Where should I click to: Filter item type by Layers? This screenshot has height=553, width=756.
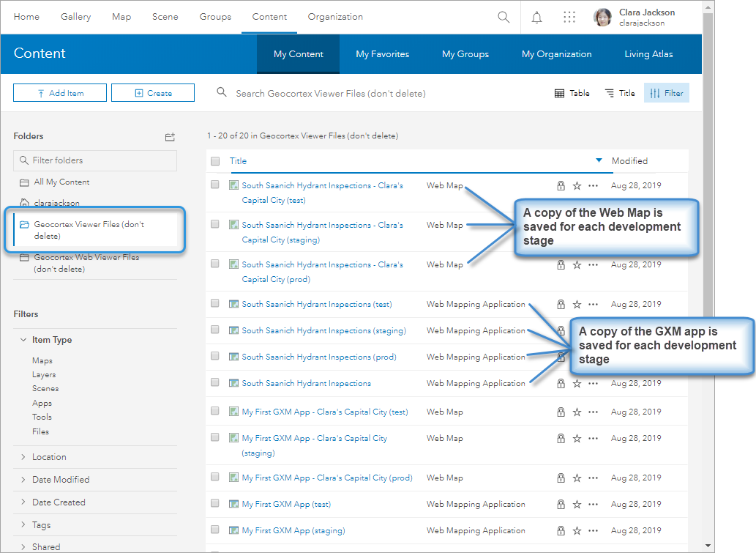click(x=44, y=374)
